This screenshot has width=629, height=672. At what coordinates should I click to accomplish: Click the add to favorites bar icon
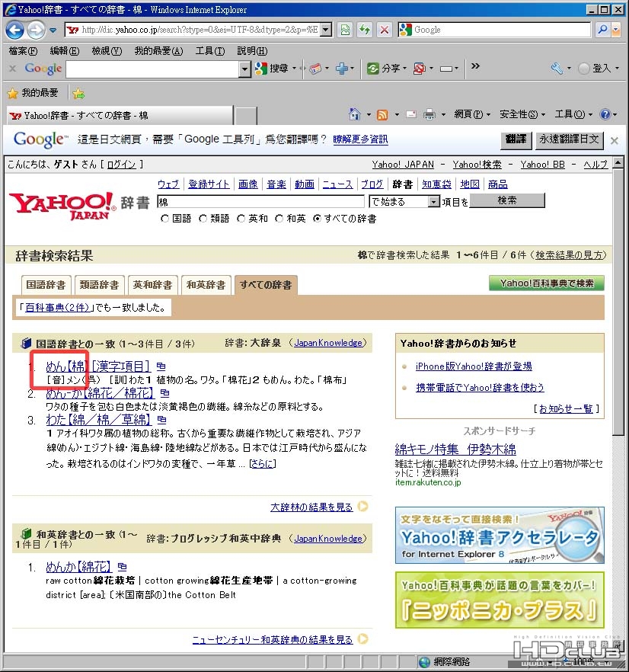click(x=78, y=93)
